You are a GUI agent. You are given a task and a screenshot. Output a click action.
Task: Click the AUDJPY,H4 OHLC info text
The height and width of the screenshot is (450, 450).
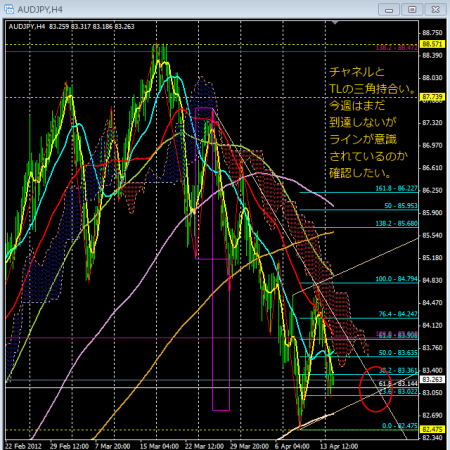(71, 27)
